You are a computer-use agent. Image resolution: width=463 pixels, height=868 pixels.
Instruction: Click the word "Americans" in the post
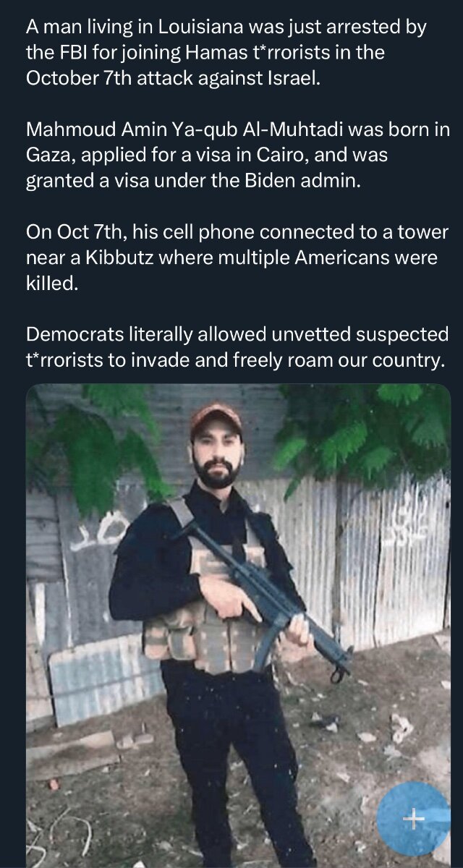(x=323, y=258)
